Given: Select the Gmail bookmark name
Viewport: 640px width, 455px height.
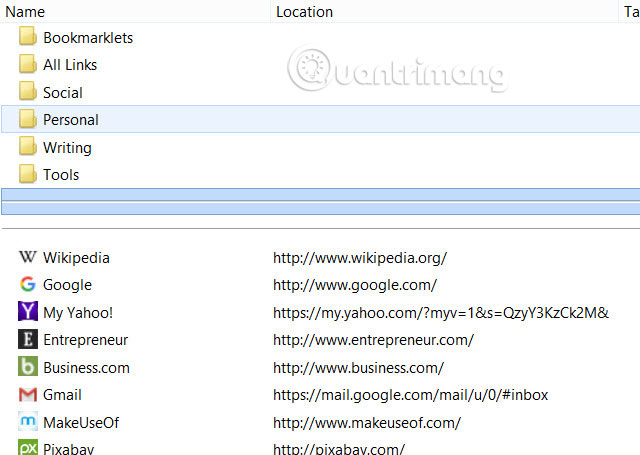Looking at the screenshot, I should tap(62, 395).
